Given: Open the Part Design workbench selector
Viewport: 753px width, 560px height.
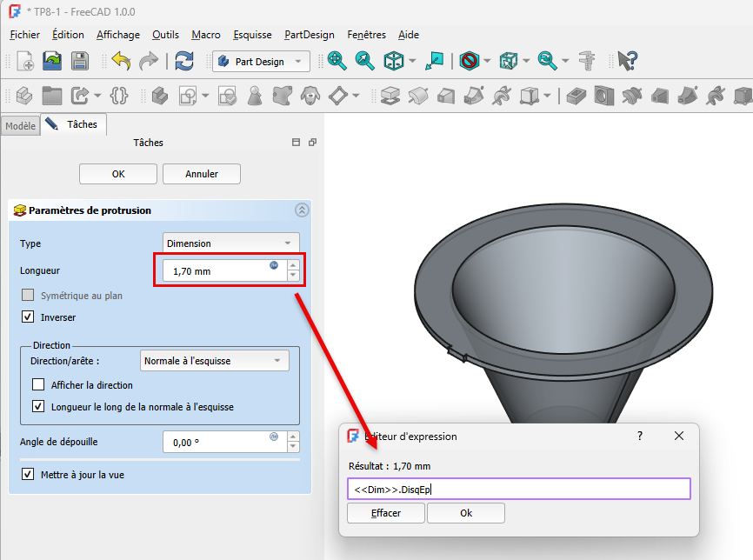Looking at the screenshot, I should 261,62.
